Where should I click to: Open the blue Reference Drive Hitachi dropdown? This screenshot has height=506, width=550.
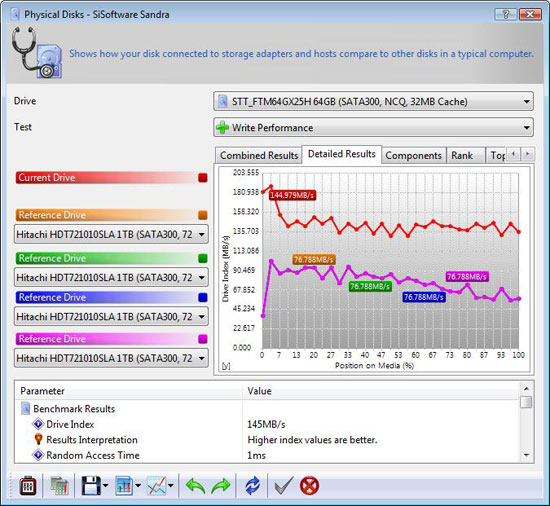pyautogui.click(x=111, y=317)
